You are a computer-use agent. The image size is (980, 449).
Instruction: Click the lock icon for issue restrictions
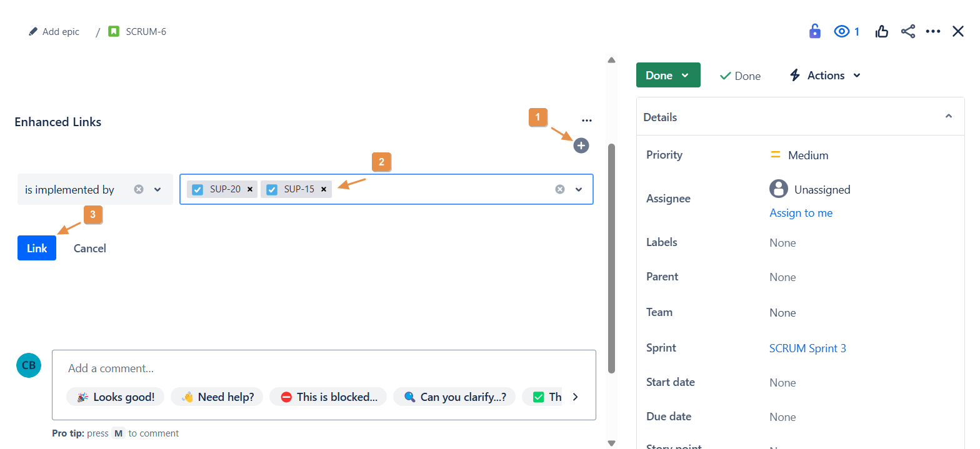814,31
